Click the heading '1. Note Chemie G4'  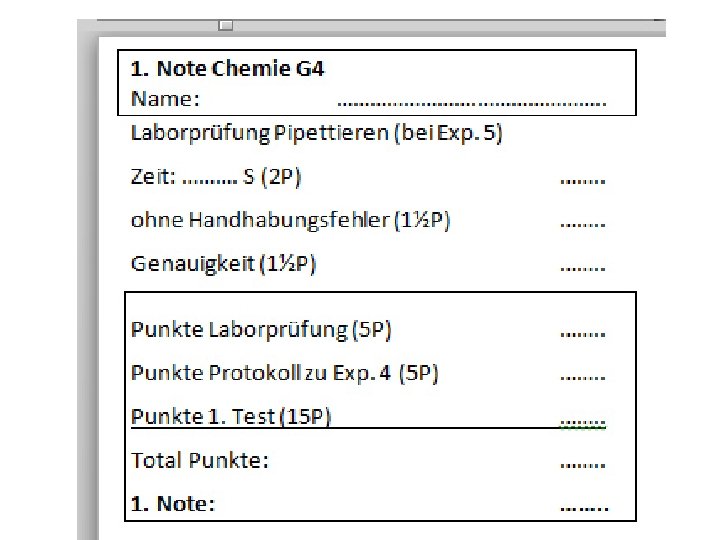(x=228, y=69)
